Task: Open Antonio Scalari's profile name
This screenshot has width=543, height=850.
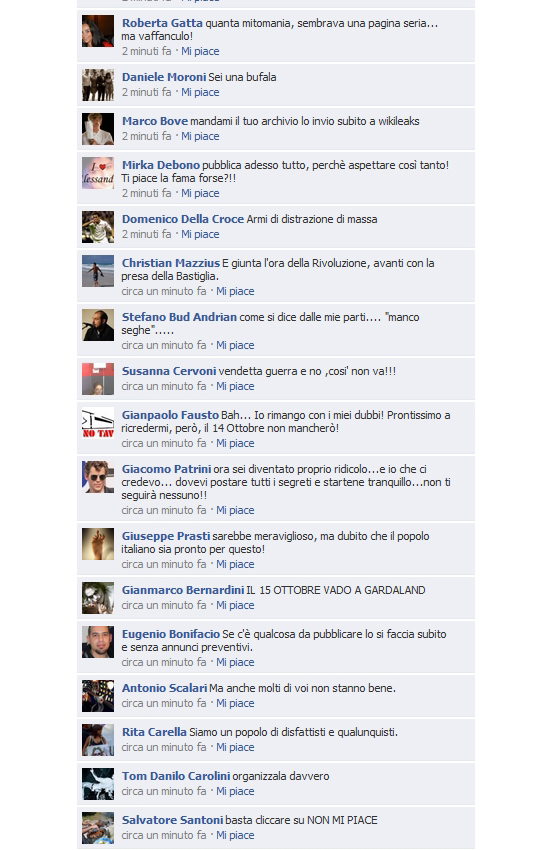Action: pyautogui.click(x=164, y=688)
